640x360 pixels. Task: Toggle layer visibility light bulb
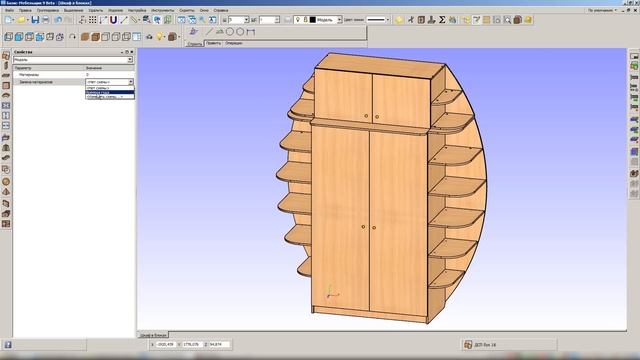click(x=298, y=20)
